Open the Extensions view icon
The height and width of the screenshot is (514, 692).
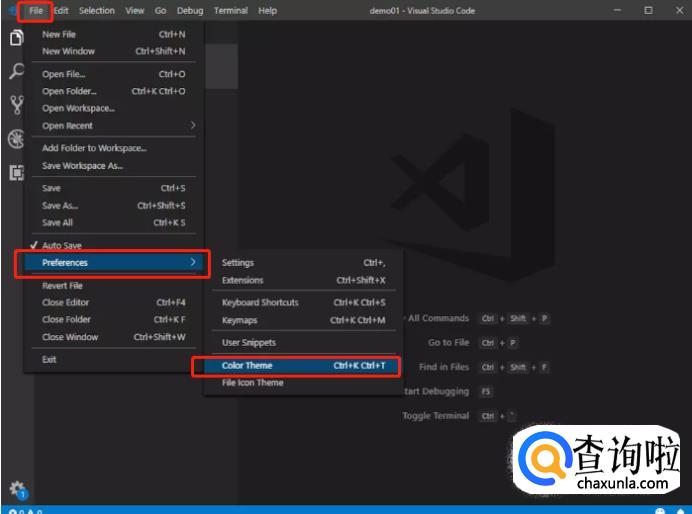point(16,173)
